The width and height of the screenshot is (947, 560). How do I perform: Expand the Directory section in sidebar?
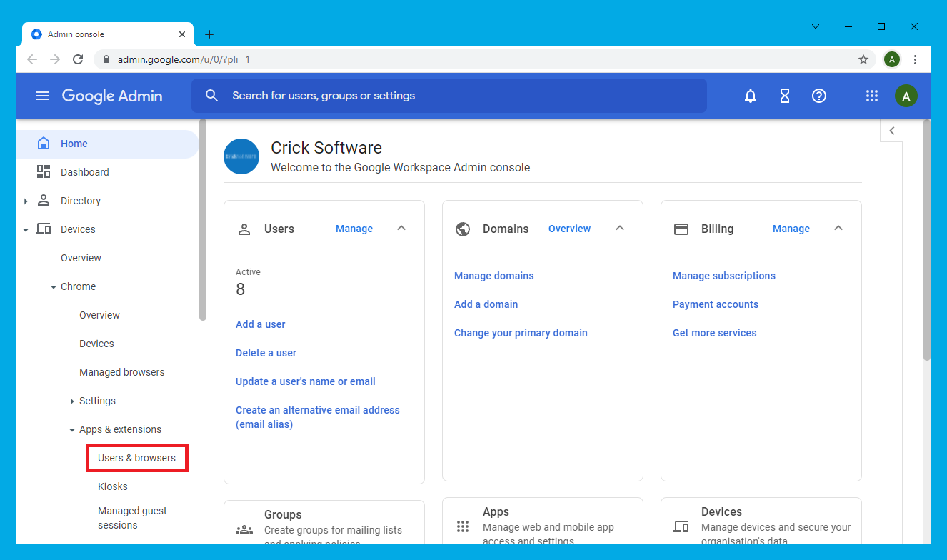coord(26,201)
